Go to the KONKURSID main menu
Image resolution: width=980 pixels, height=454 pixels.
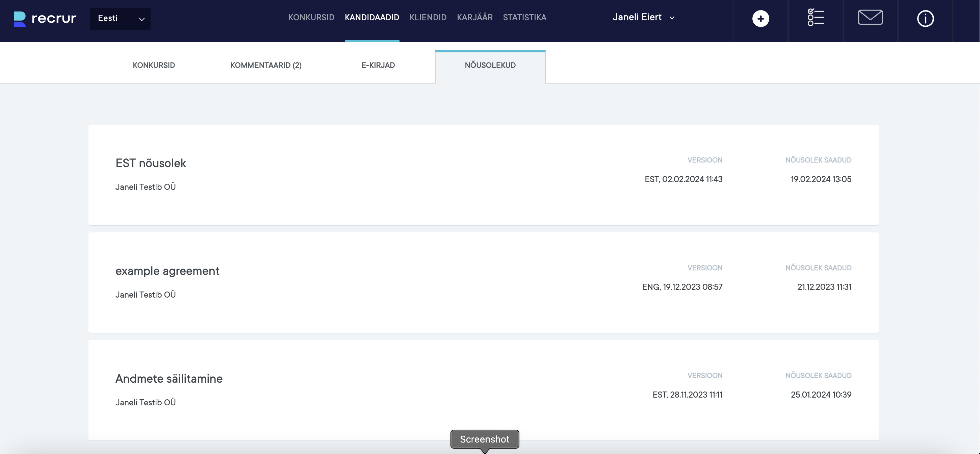pos(311,18)
